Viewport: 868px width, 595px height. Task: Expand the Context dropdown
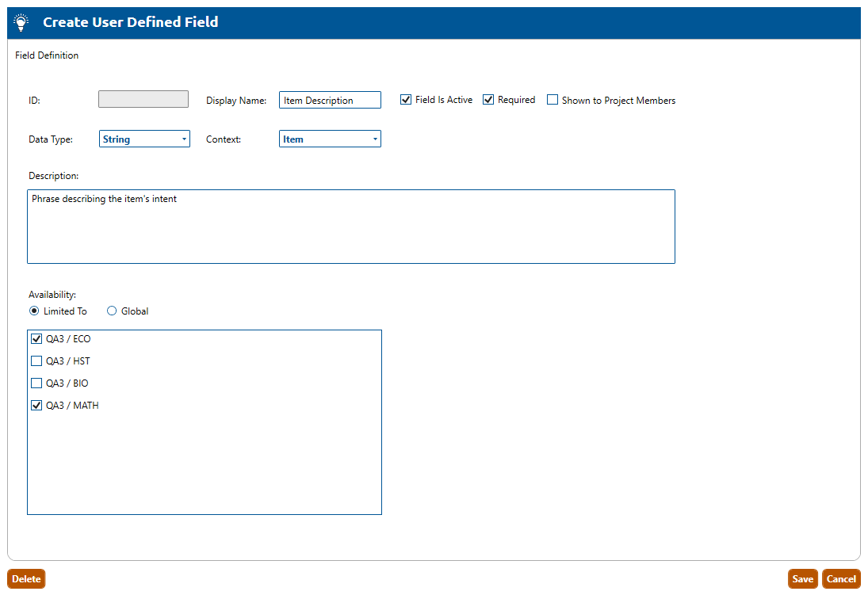(x=330, y=139)
